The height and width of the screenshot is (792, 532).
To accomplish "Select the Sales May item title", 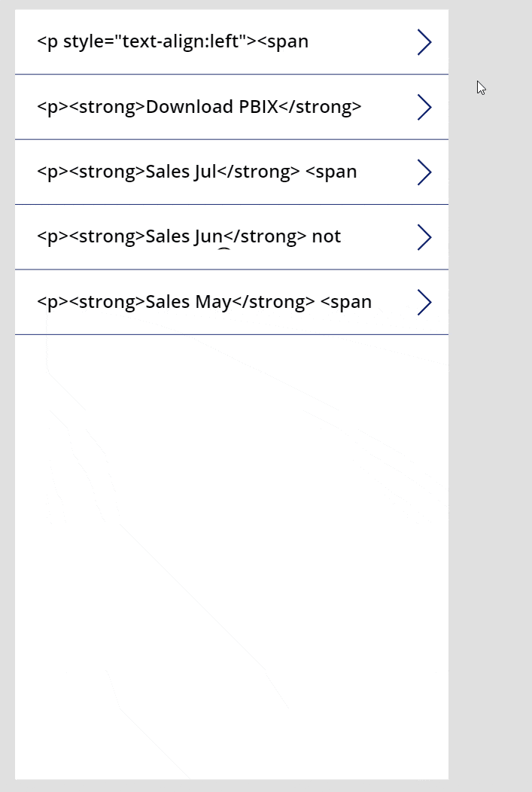I will point(205,302).
